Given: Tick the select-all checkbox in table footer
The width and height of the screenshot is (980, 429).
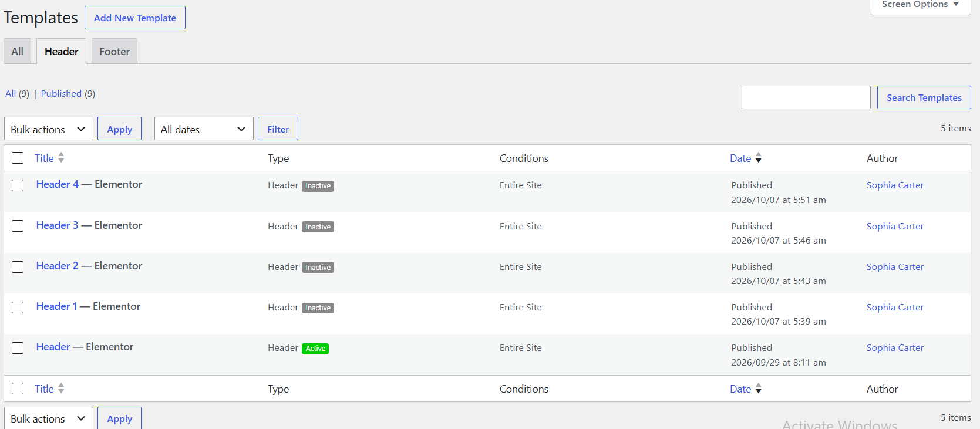Looking at the screenshot, I should point(18,389).
